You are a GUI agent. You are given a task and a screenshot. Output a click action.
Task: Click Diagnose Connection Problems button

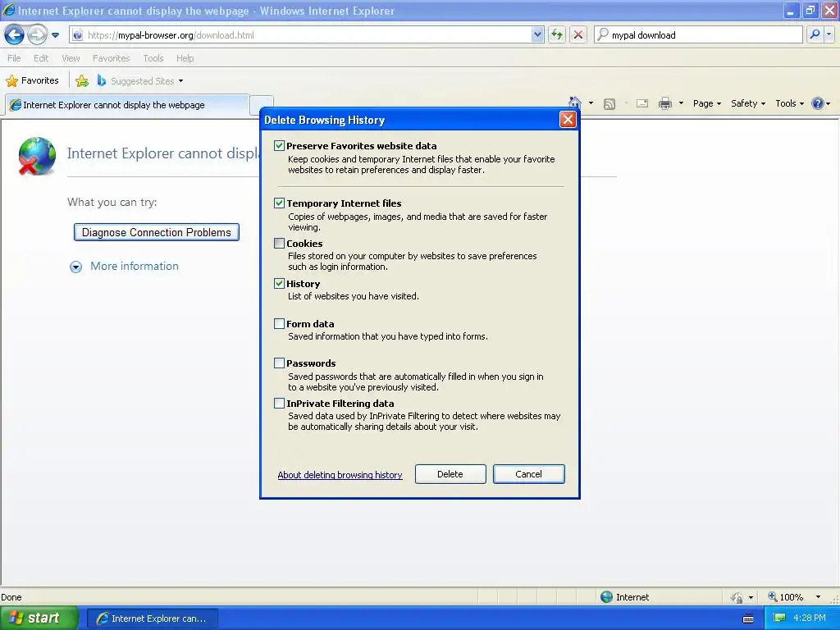click(157, 232)
